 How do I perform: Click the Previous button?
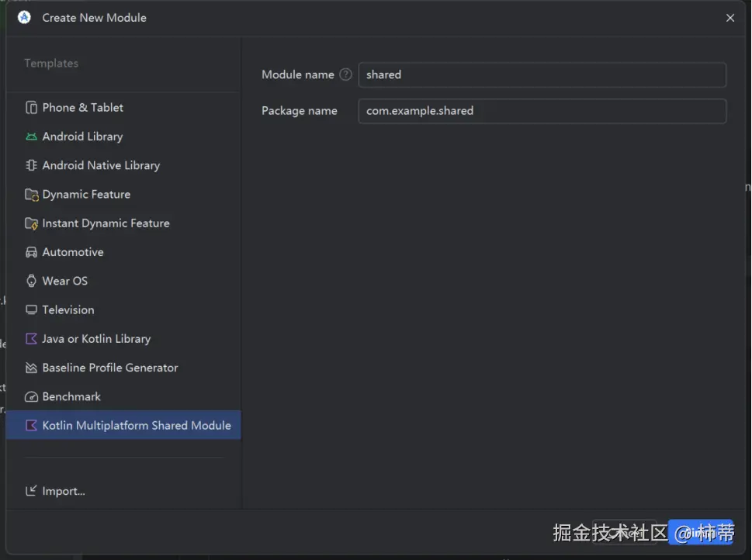625,532
